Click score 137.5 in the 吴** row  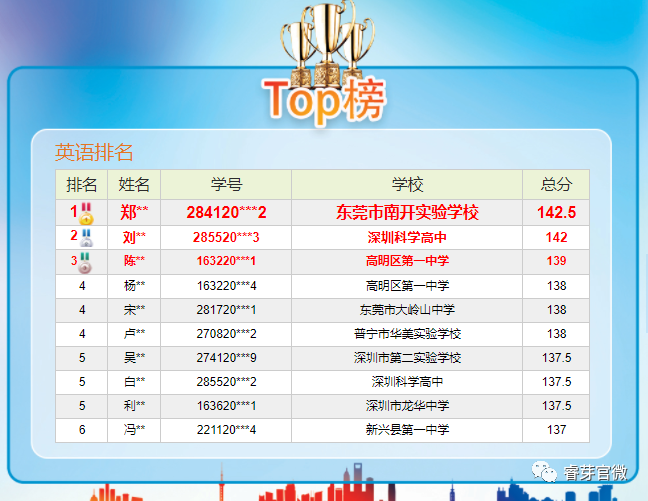click(556, 358)
